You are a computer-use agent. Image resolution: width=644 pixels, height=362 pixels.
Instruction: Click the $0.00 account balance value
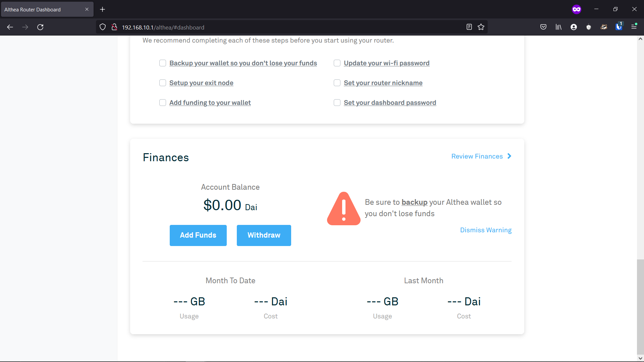[222, 205]
